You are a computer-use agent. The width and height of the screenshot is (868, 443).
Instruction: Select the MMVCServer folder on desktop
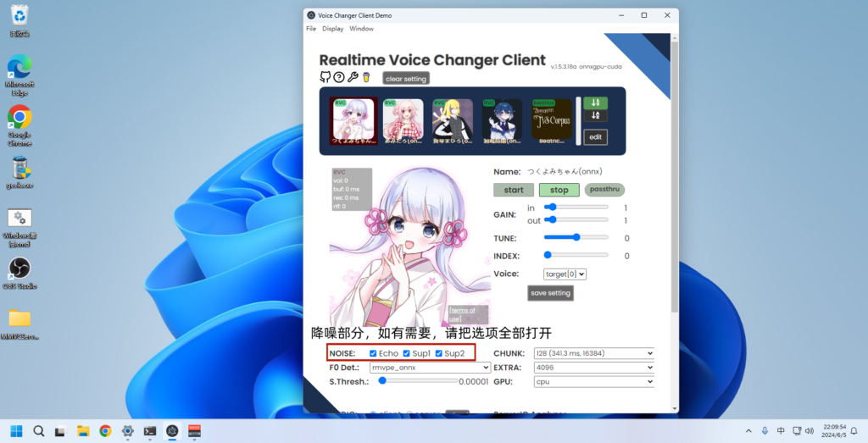19,324
